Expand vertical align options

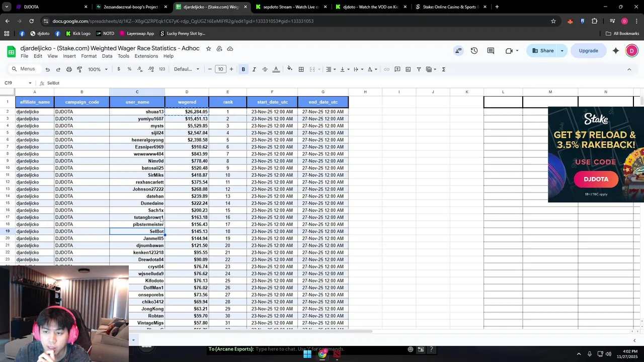point(345,69)
